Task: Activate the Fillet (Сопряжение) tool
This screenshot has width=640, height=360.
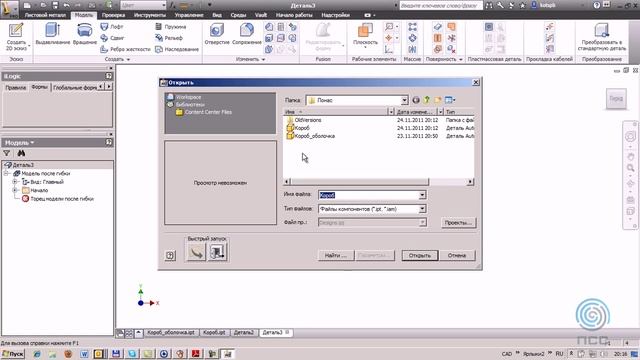Action: click(247, 34)
